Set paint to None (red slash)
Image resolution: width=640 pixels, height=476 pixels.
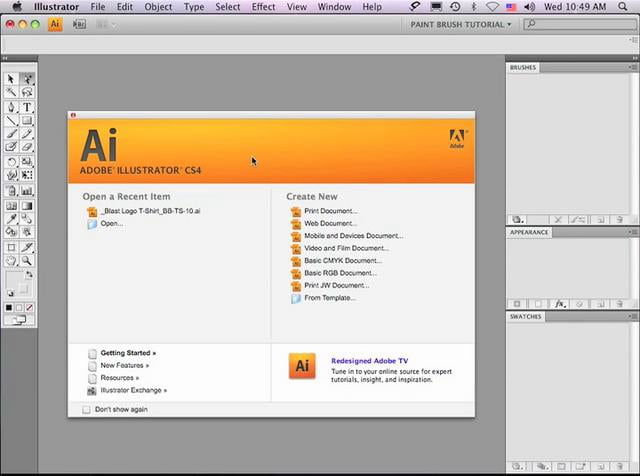coord(30,308)
